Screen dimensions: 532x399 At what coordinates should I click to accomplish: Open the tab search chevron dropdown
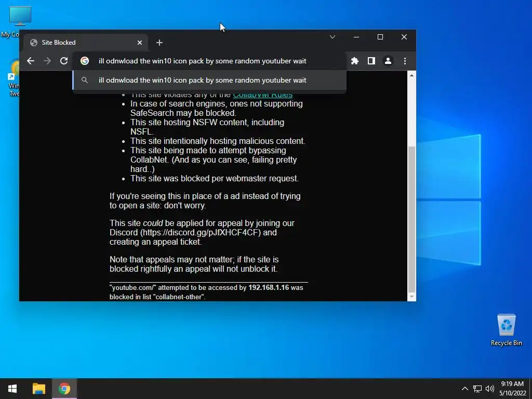(332, 37)
